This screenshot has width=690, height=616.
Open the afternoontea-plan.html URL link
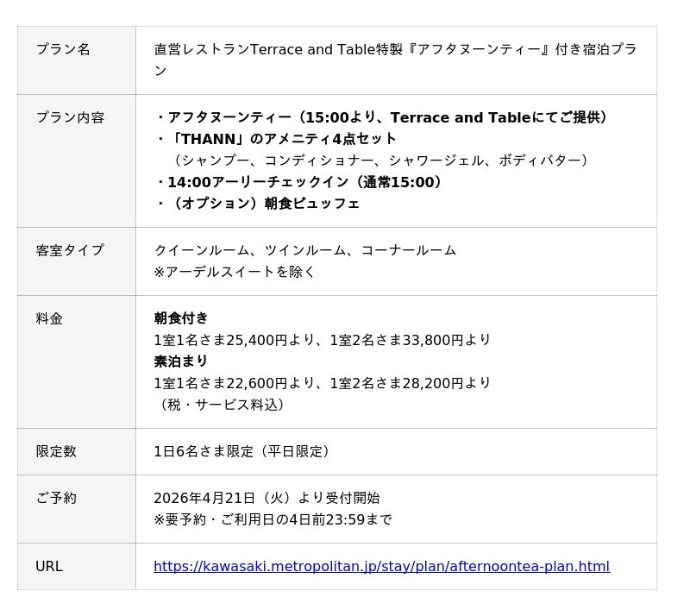coord(381,567)
